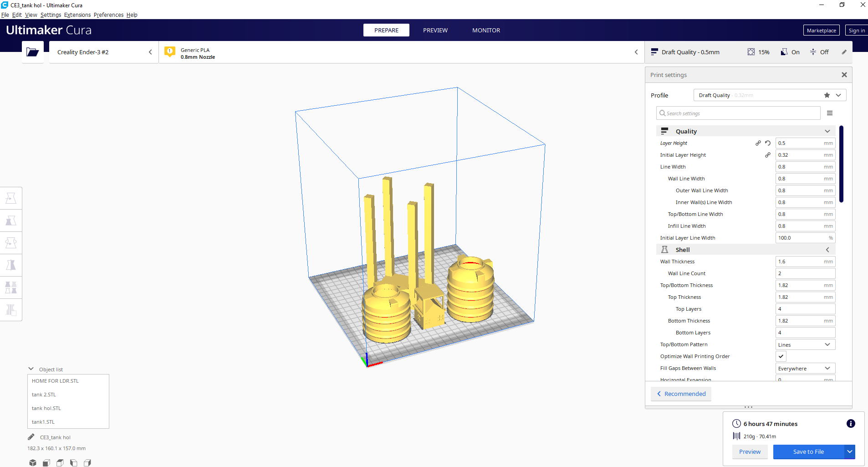Select HOME FOR LDR.STL in object list

point(68,381)
